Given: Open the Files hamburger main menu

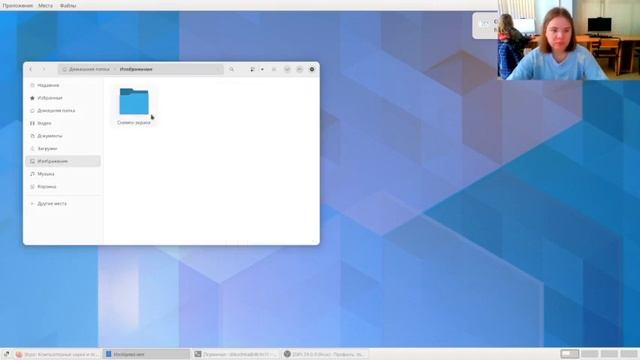Looking at the screenshot, I should click(274, 69).
